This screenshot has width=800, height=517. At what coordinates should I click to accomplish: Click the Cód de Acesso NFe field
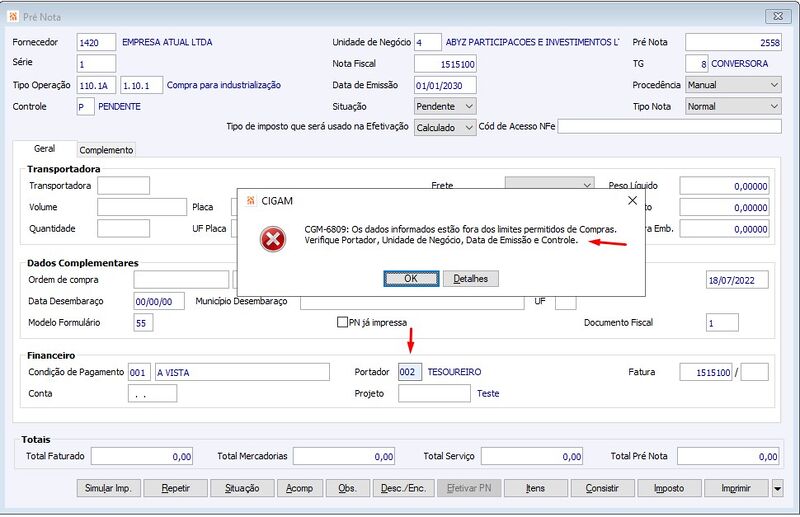point(669,127)
